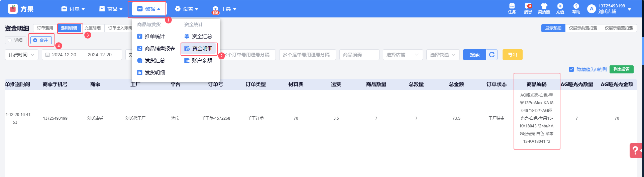Click the refresh icon beside 搜索
644x177 pixels.
coord(492,55)
